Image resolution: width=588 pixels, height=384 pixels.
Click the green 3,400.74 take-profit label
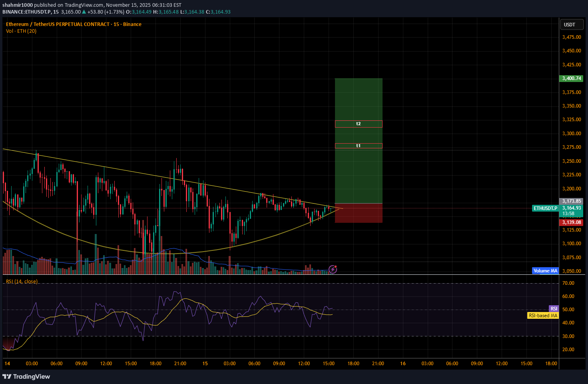pos(572,78)
